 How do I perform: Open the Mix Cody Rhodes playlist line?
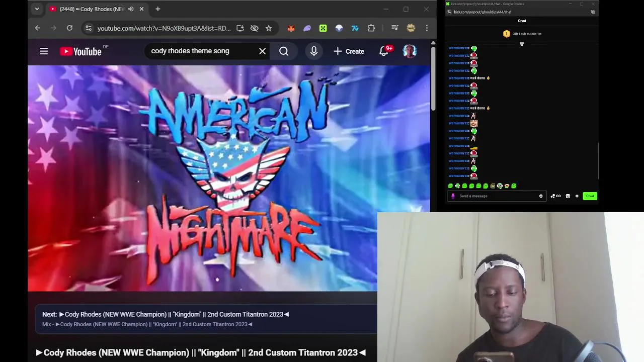(x=147, y=324)
